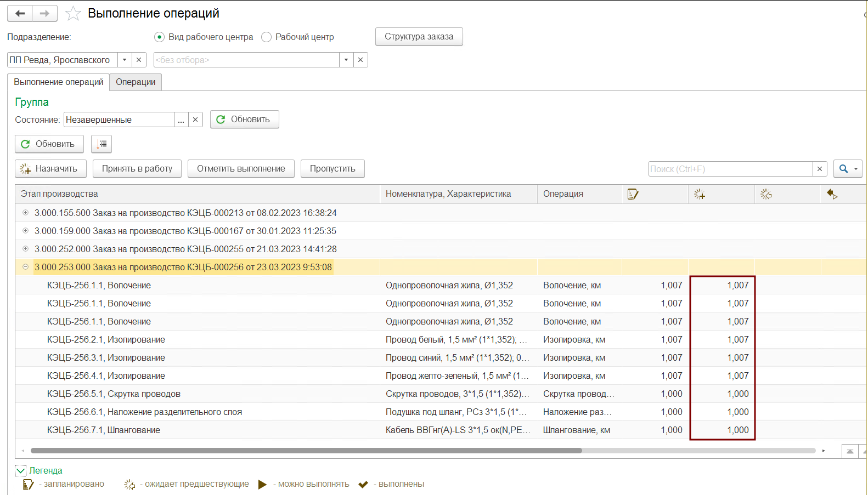
Task: Click the без отбора filter field
Action: (246, 60)
